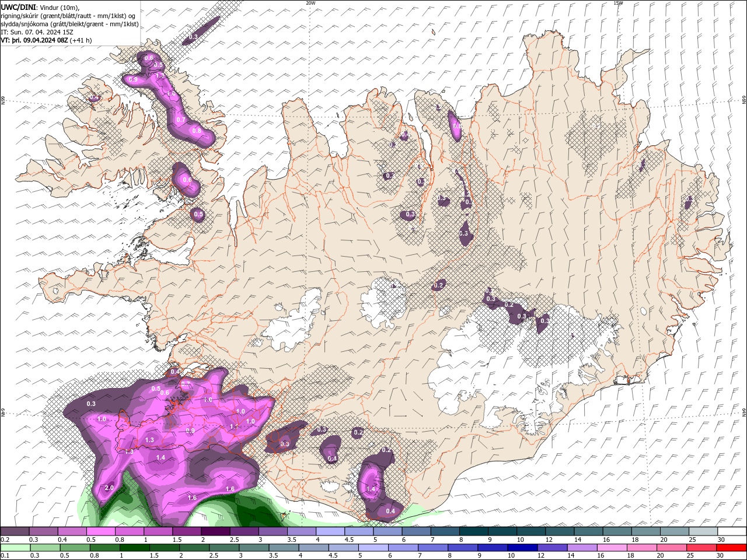Select the navy blue 10 swatch
The width and height of the screenshot is (747, 560).
524,548
